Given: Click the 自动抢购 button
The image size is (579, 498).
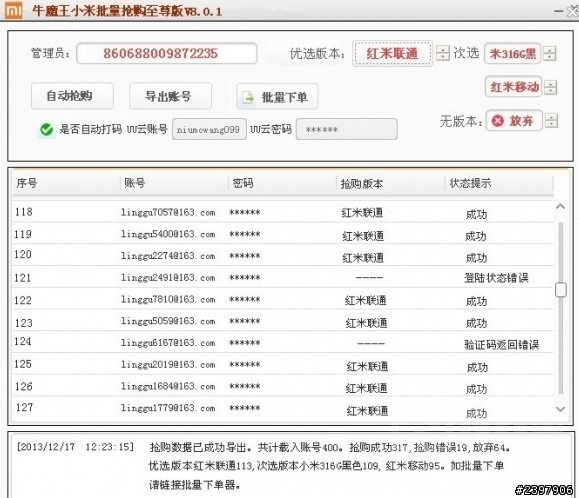Looking at the screenshot, I should pyautogui.click(x=72, y=96).
